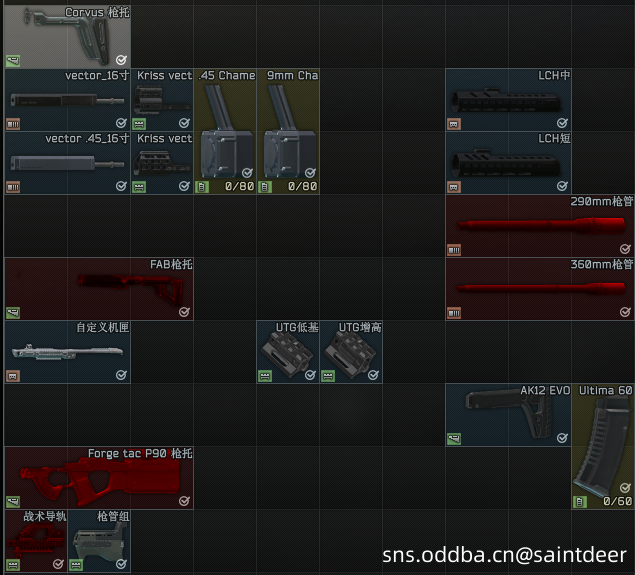Click the red 战术导轨 rail item
635x575 pixels.
pyautogui.click(x=36, y=541)
